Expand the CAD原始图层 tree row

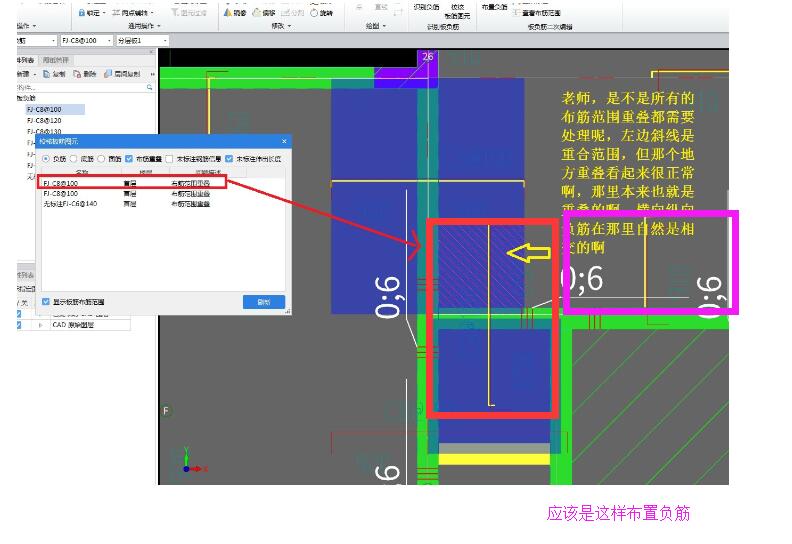tap(40, 325)
